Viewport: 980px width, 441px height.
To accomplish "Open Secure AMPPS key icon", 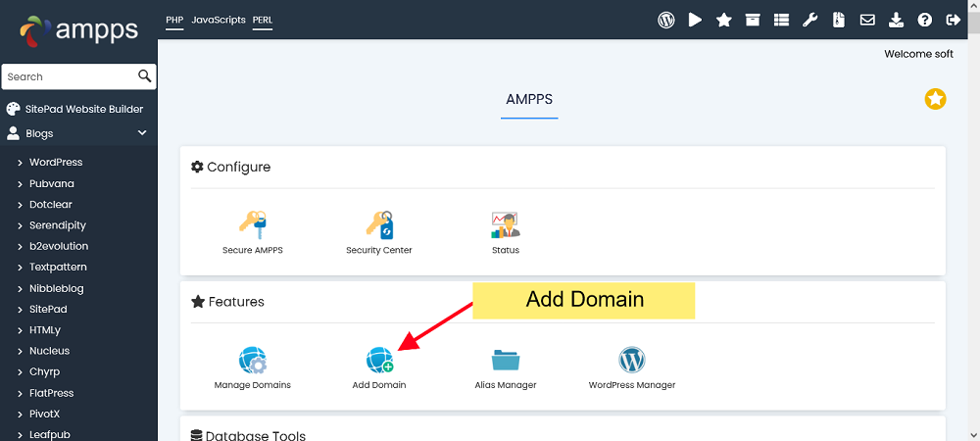I will tap(253, 224).
